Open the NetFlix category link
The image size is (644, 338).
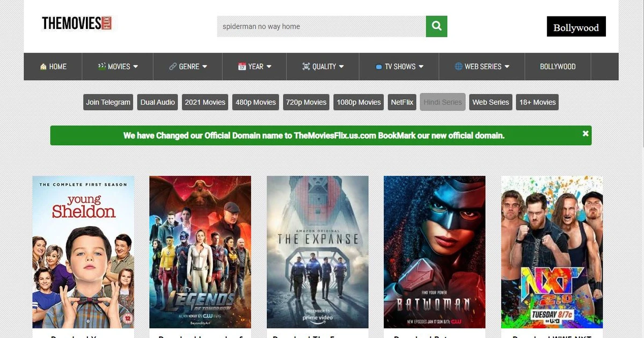point(401,102)
